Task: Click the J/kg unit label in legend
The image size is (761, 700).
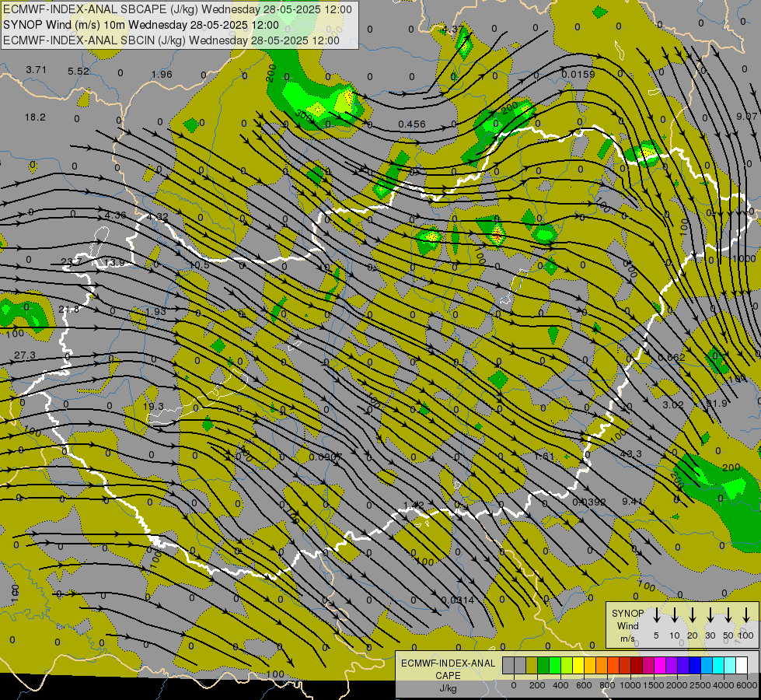Action: click(448, 688)
